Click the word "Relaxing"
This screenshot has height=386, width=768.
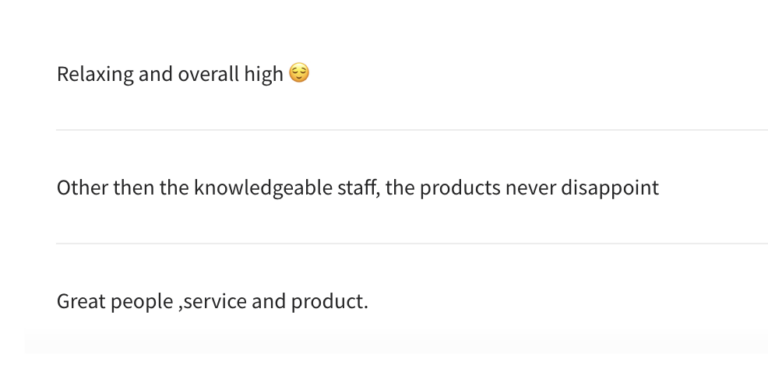coord(95,74)
